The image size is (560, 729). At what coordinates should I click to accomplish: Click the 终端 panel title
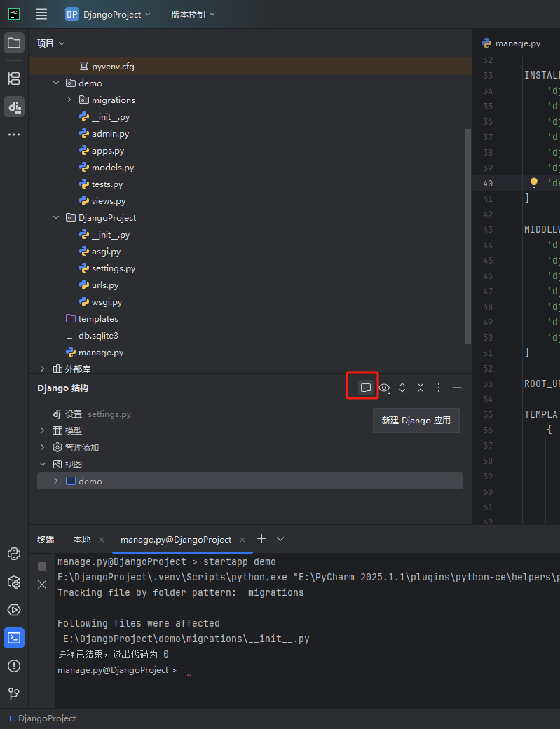click(46, 539)
